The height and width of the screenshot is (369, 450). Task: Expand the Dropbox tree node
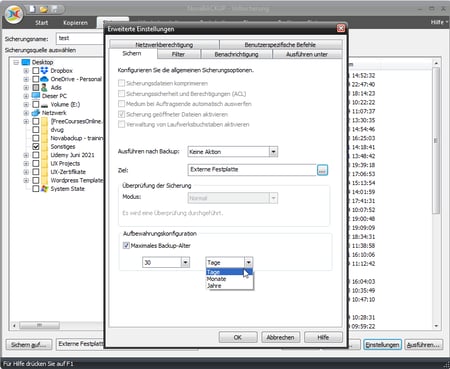(x=26, y=71)
